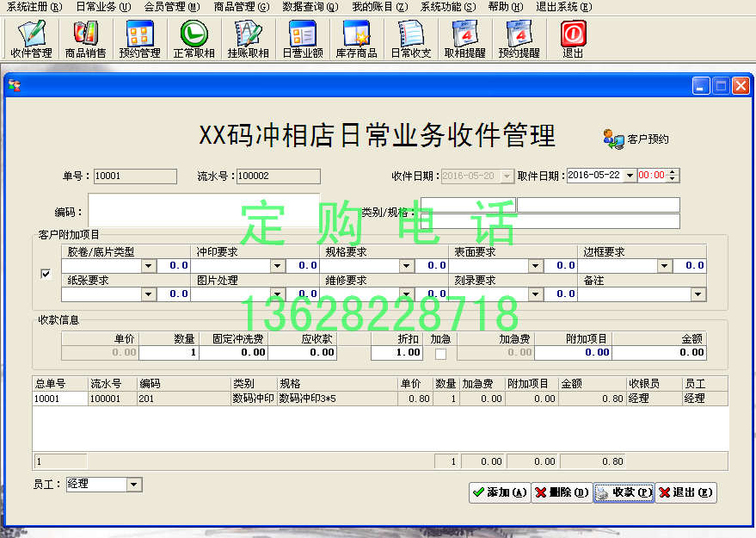
Task: Expand the 表面要求 dropdown
Action: click(535, 266)
